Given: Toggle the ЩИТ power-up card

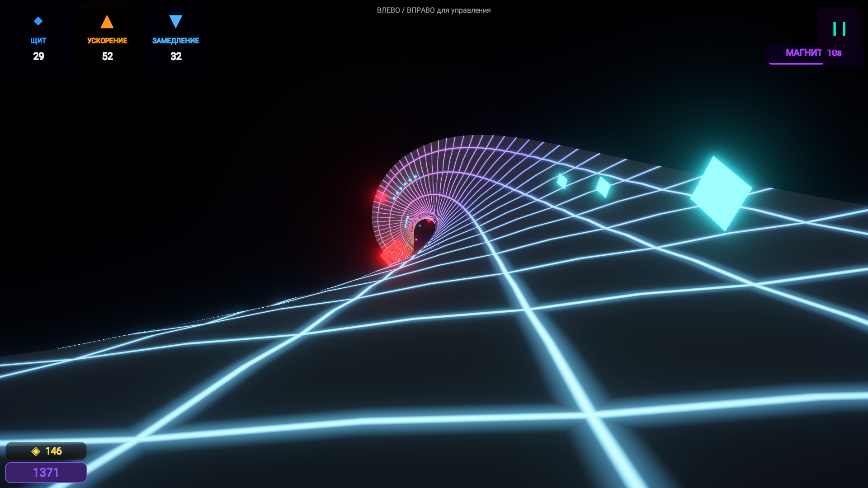Looking at the screenshot, I should pyautogui.click(x=38, y=37).
